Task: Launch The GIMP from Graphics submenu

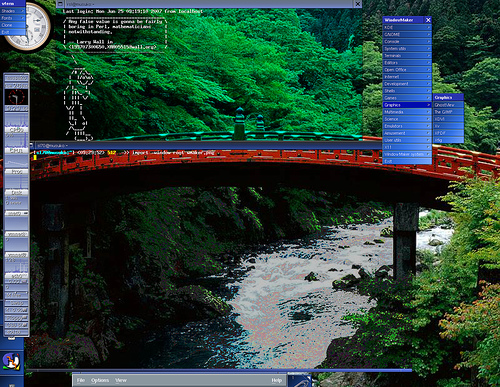Action: pos(448,112)
